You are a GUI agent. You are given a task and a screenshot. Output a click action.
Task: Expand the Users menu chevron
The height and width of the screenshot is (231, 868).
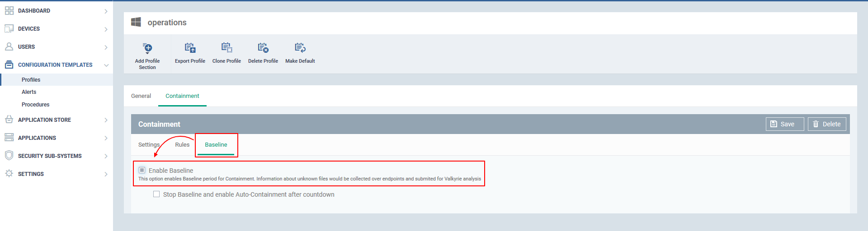click(x=106, y=47)
